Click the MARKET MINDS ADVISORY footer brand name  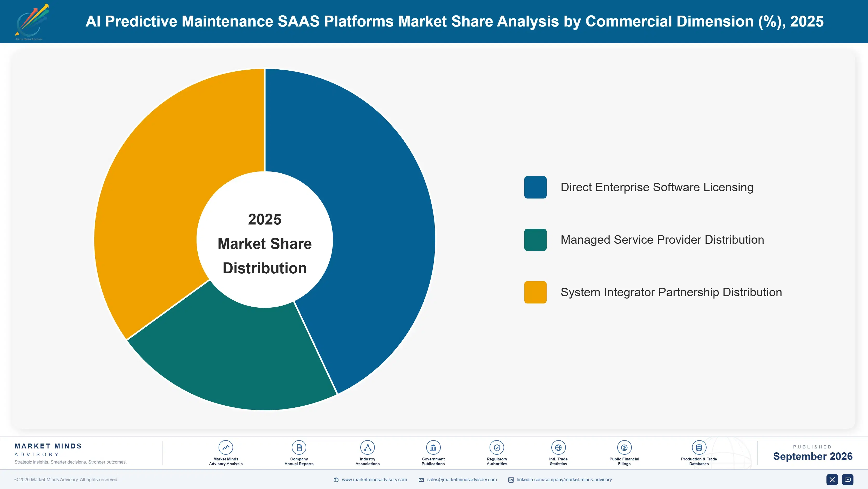click(48, 450)
